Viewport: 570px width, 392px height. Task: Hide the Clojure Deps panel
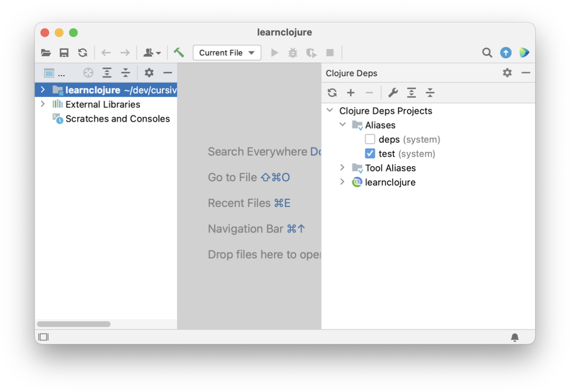click(526, 73)
